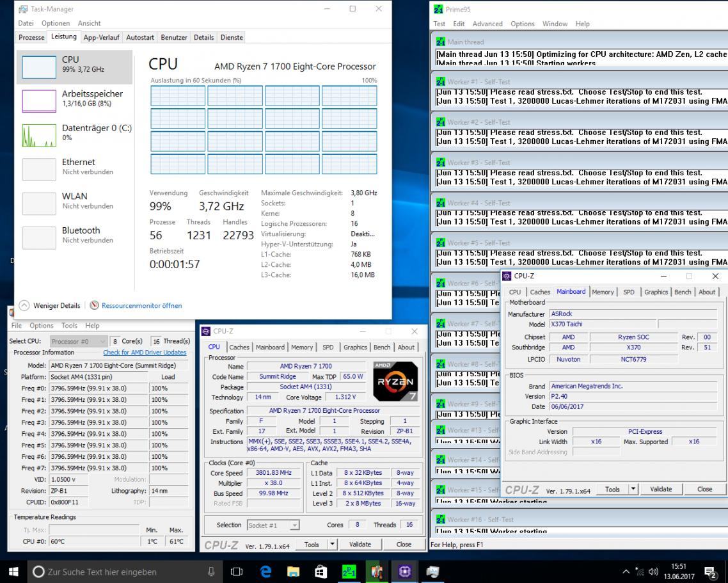The image size is (728, 583).
Task: Open Task View from the taskbar
Action: click(x=237, y=571)
